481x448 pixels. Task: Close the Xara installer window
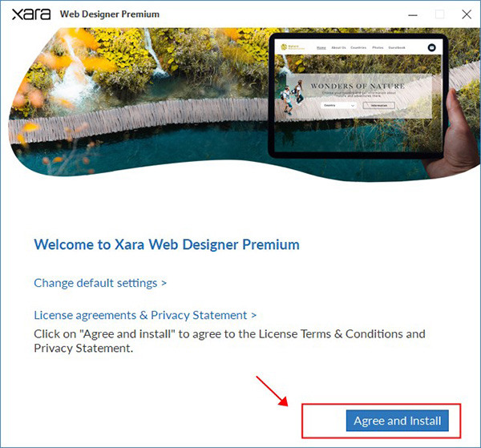coord(467,14)
